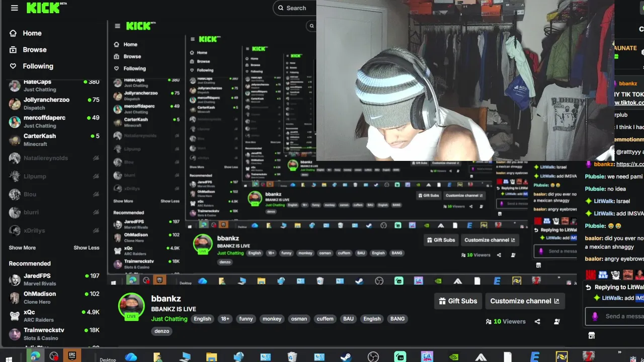Focus the Send a message chat field
This screenshot has width=644, height=362.
pyautogui.click(x=615, y=316)
